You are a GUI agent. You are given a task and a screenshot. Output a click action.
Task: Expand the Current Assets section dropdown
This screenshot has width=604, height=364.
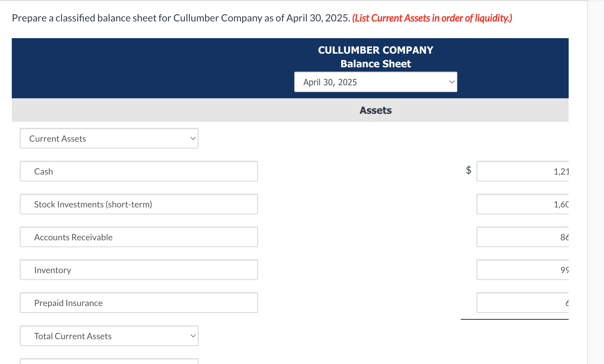[109, 138]
